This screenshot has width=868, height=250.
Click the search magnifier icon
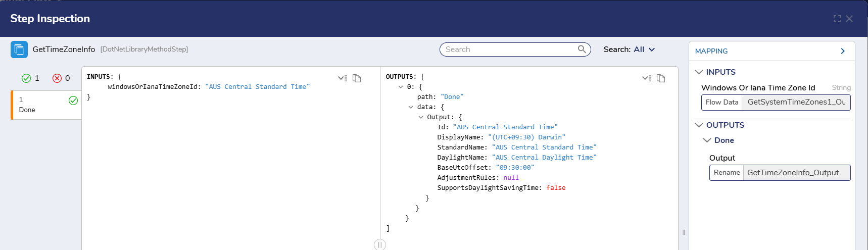[x=582, y=49]
